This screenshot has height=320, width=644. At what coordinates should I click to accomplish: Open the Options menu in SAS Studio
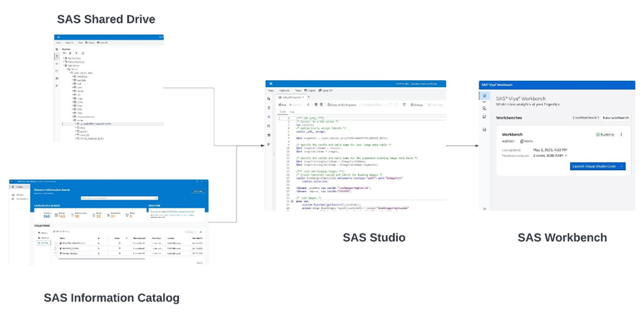284,90
